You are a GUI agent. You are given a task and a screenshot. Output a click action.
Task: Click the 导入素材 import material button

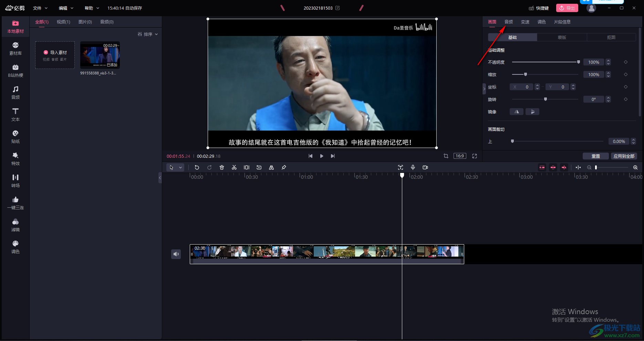tap(55, 55)
